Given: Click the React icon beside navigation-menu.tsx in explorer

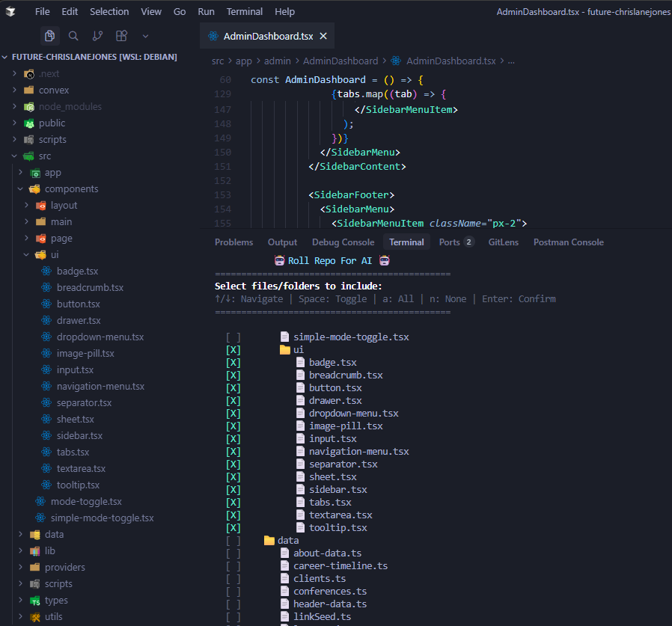Looking at the screenshot, I should (46, 386).
